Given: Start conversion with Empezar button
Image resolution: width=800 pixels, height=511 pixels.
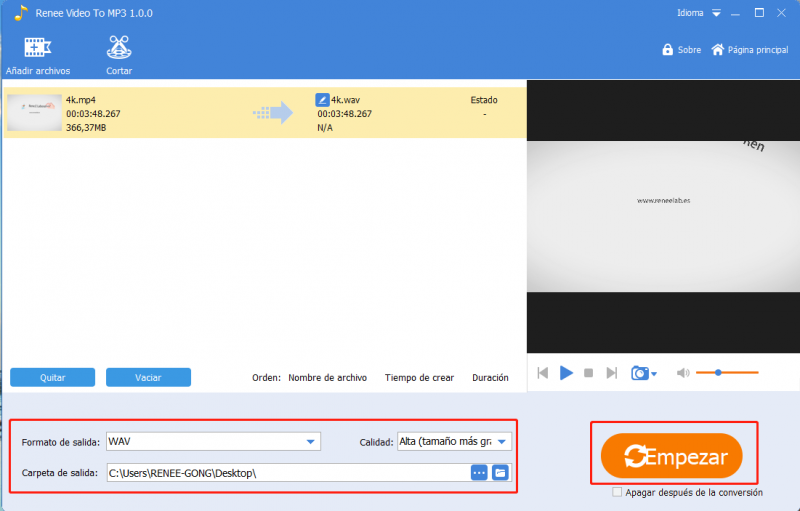Looking at the screenshot, I should [x=671, y=455].
